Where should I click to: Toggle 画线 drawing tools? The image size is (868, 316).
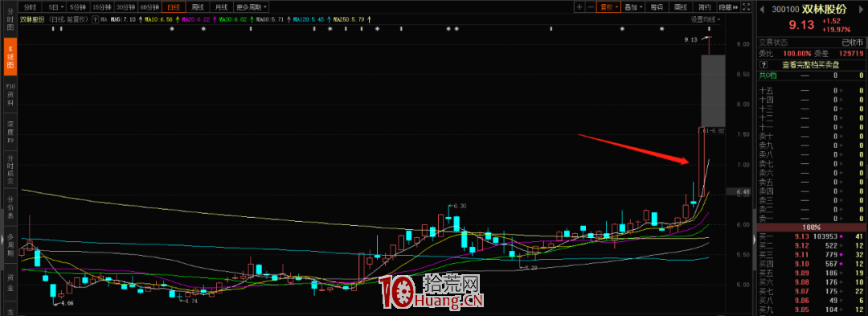coord(681,7)
